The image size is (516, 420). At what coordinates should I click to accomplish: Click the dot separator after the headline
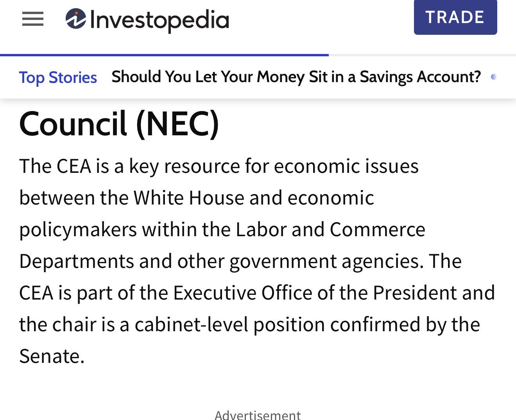[494, 77]
